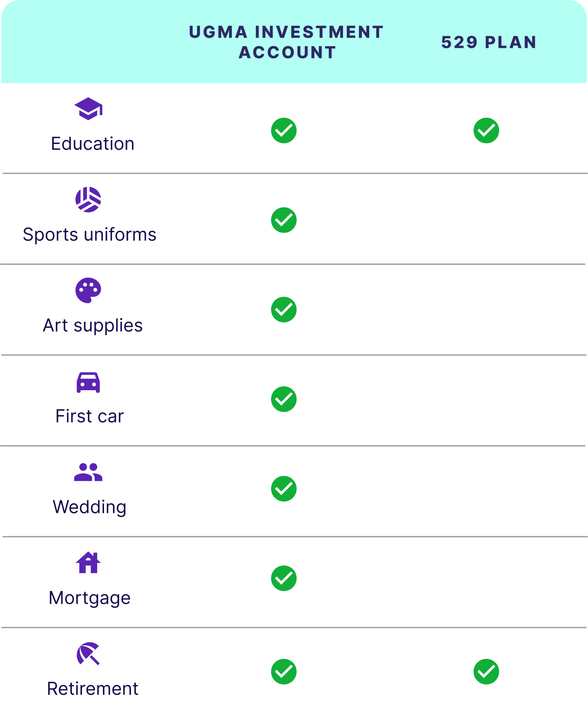Click the house Mortgage icon
588x719 pixels.
88,563
